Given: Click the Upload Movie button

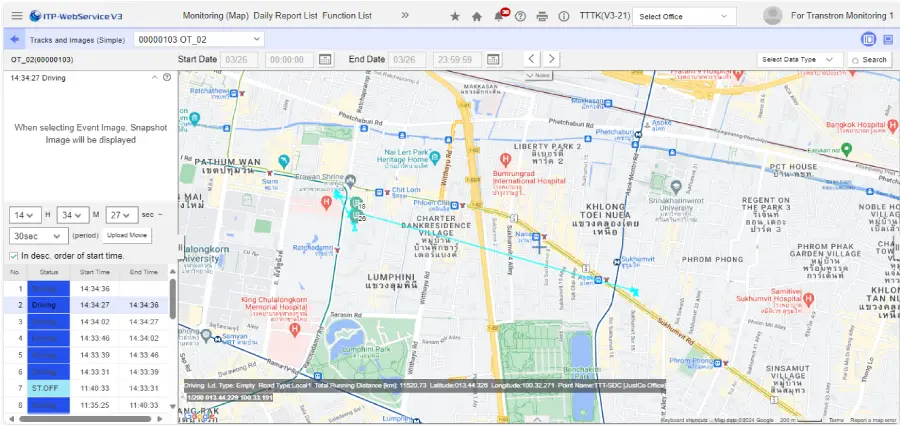Looking at the screenshot, I should [x=127, y=235].
